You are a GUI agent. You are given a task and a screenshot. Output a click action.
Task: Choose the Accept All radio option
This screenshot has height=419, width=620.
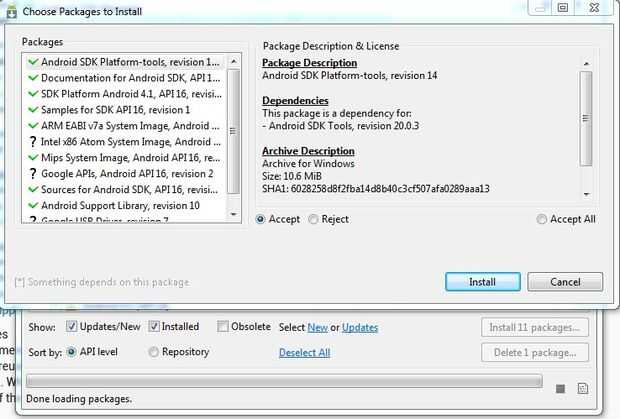coord(542,219)
